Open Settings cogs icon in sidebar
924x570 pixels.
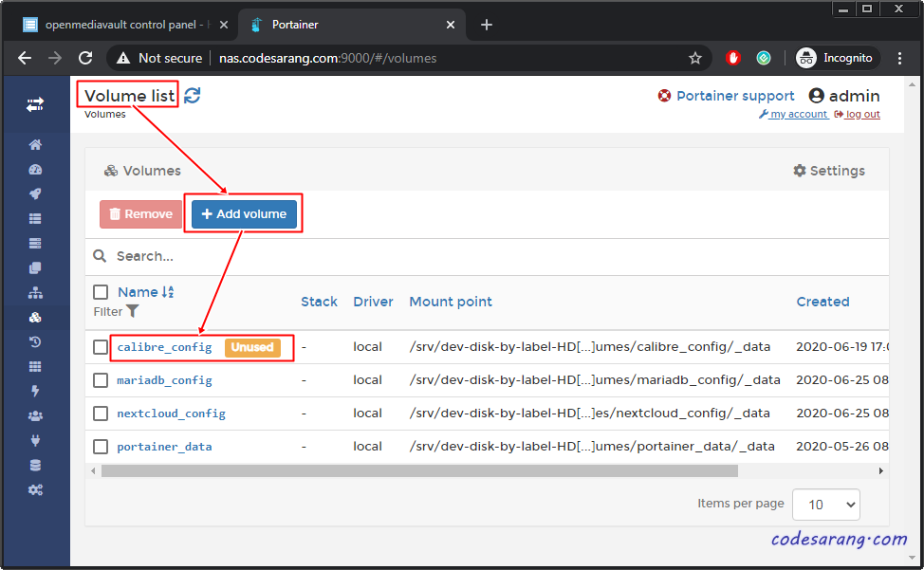35,490
